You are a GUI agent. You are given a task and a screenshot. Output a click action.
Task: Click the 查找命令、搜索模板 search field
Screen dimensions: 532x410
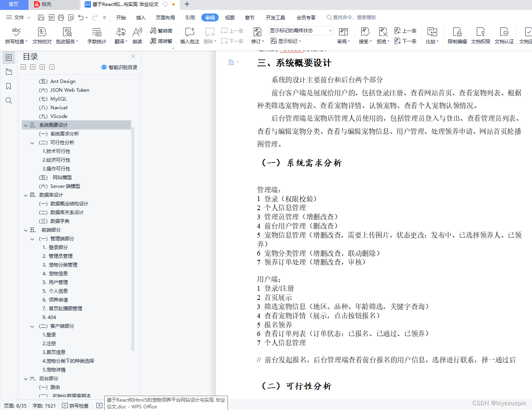click(352, 17)
